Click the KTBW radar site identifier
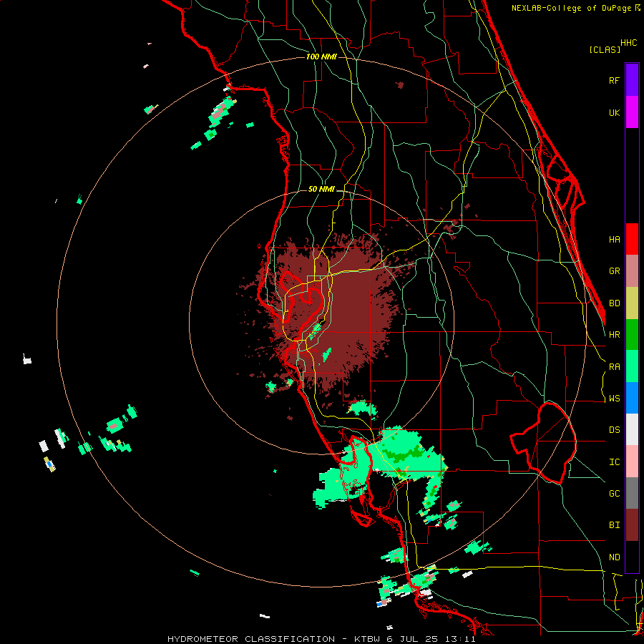The height and width of the screenshot is (644, 644). (369, 639)
